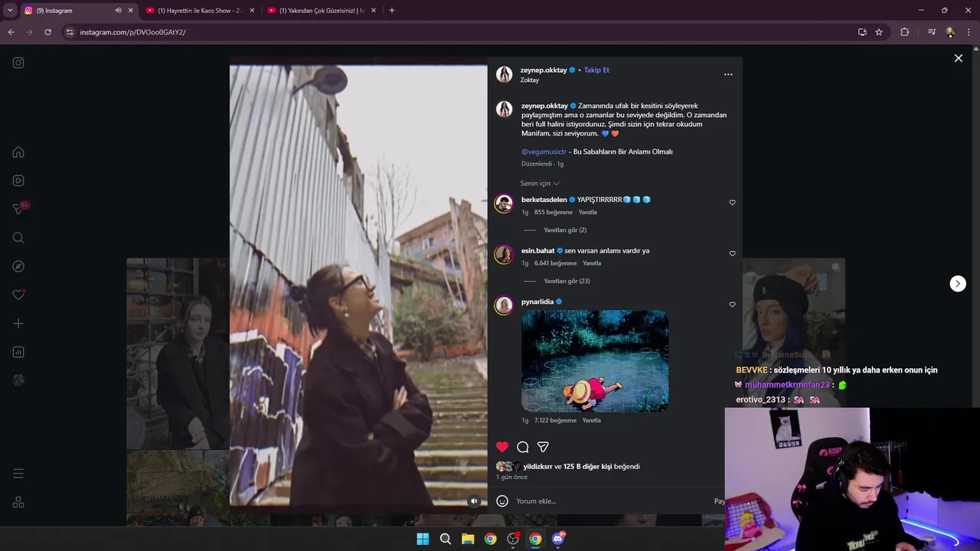Screen dimensions: 980x551
Task: Open Chrome three-dot menu
Action: 969,32
